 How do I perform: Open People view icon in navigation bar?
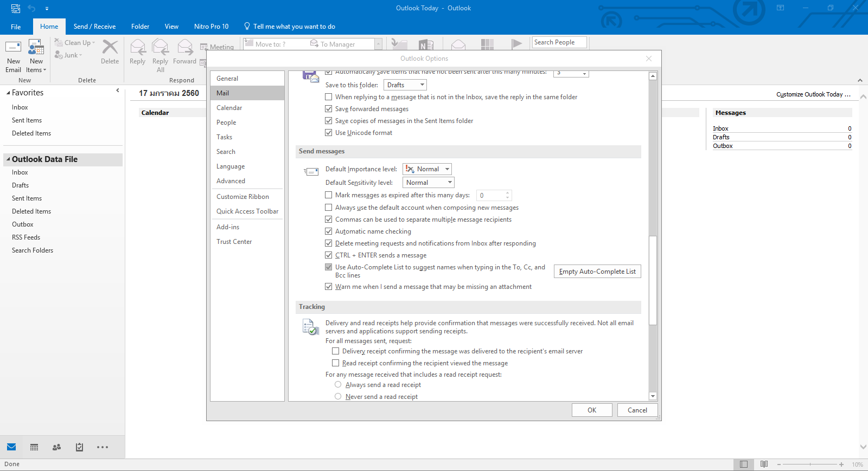[56, 447]
